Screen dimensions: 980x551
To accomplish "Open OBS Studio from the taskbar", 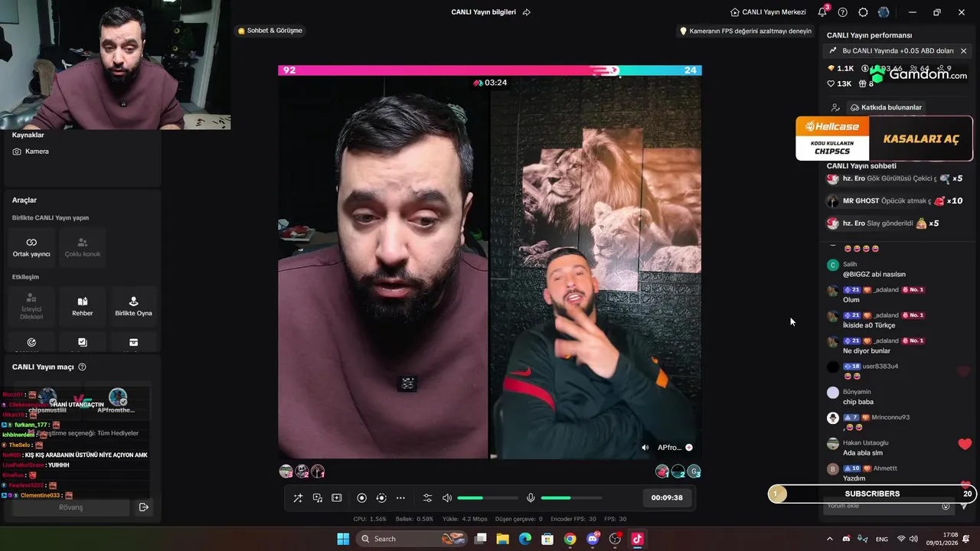I will (615, 539).
